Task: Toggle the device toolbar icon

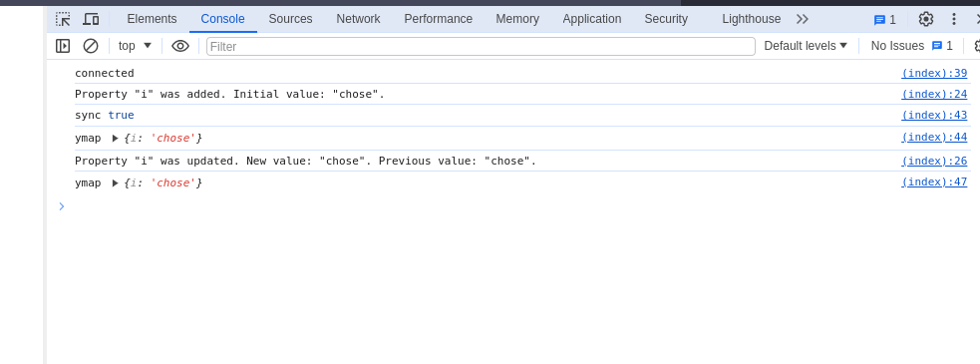Action: click(91, 19)
